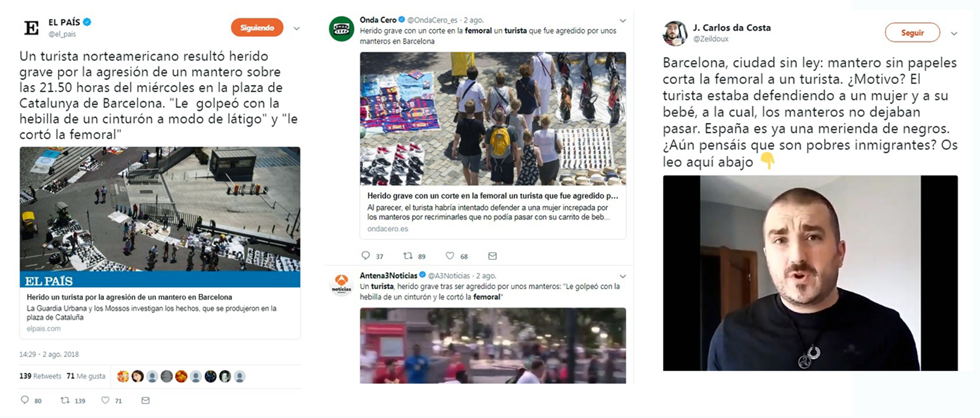
Task: Retweet the El País tweet
Action: coord(65,400)
